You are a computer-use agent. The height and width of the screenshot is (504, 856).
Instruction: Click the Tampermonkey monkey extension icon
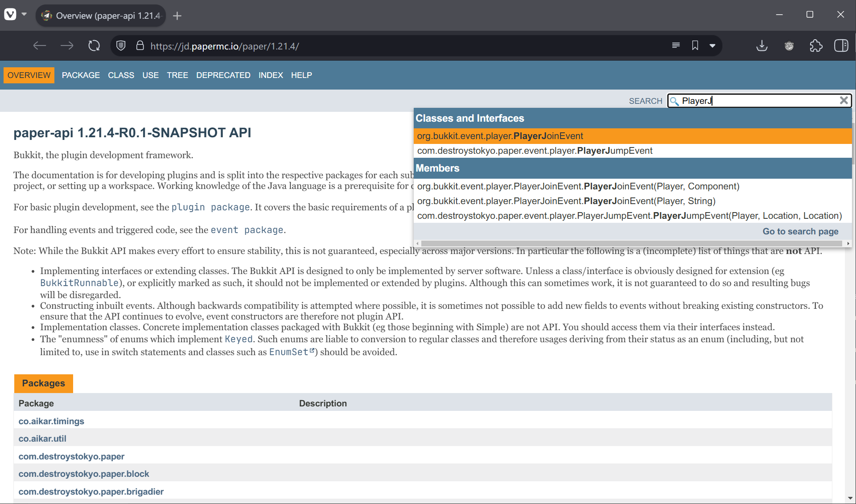789,45
